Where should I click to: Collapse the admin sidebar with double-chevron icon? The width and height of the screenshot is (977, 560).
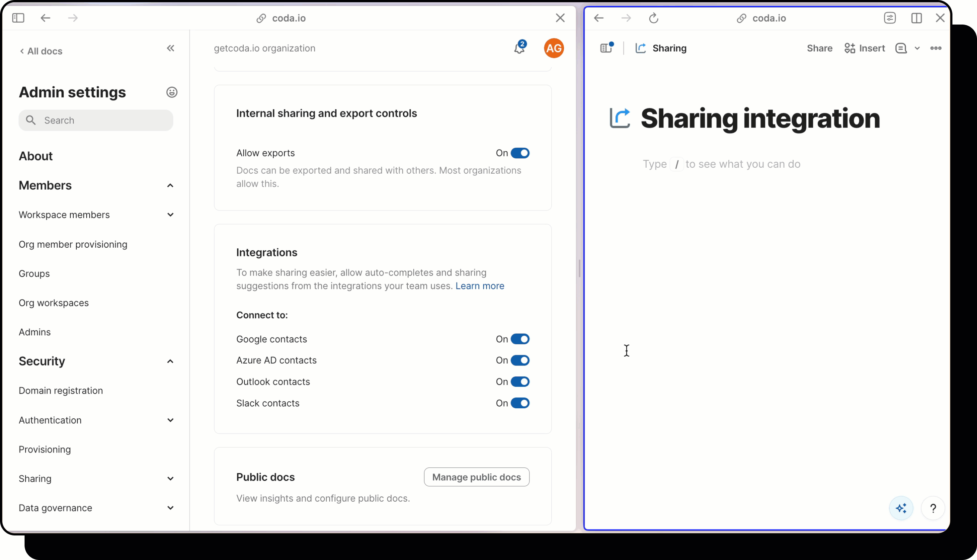point(170,48)
